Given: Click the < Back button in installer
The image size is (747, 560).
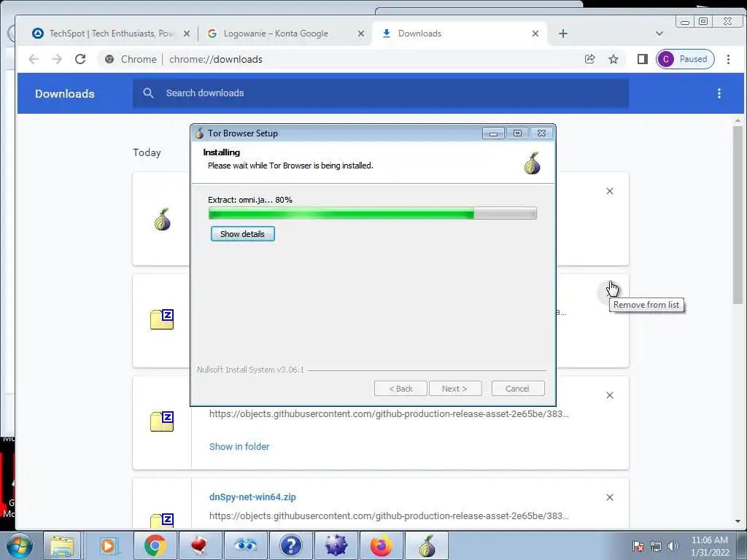Looking at the screenshot, I should coord(400,389).
